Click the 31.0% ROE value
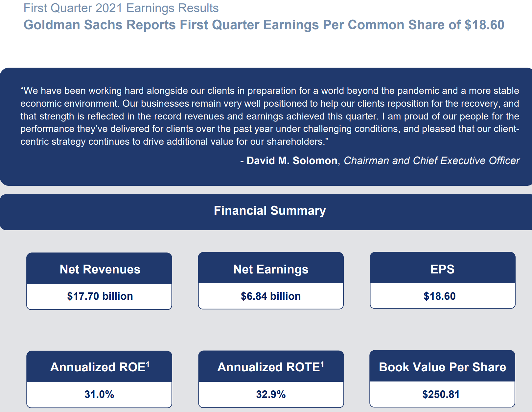The image size is (532, 412). click(99, 394)
